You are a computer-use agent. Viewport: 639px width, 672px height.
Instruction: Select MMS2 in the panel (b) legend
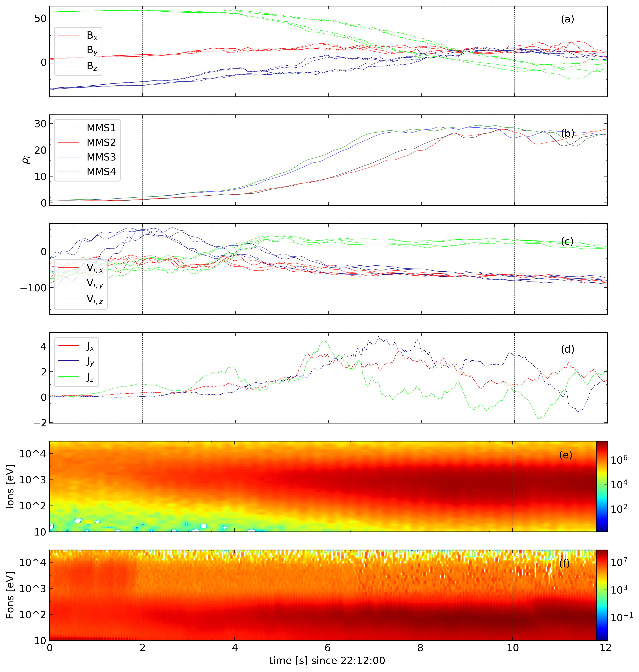pos(101,142)
